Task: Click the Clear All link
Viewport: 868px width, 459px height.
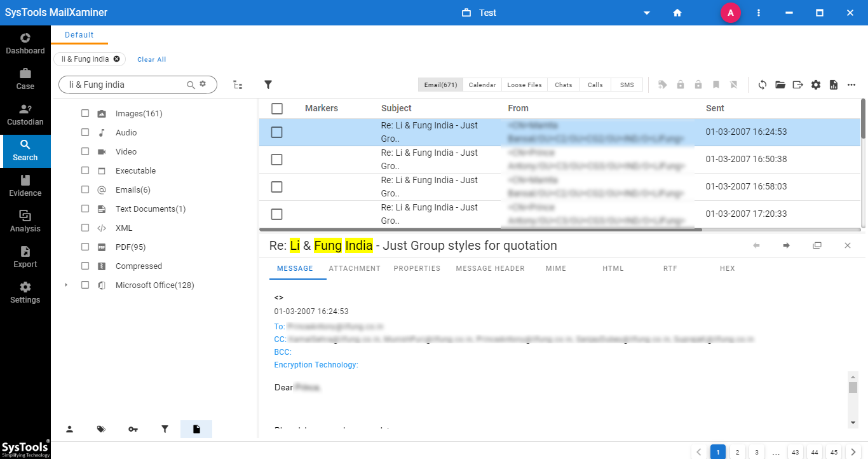Action: (x=152, y=59)
